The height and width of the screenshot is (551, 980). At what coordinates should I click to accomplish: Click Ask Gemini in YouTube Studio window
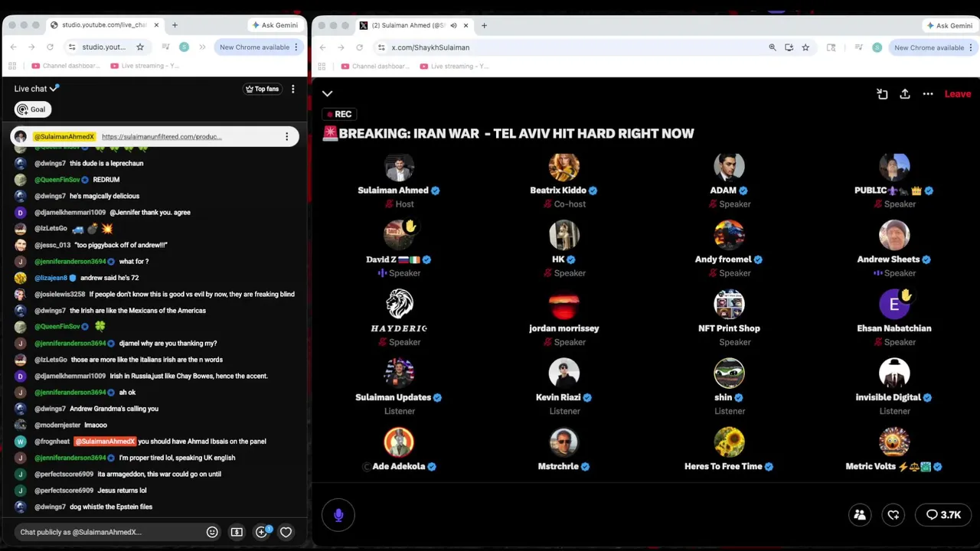tap(275, 25)
